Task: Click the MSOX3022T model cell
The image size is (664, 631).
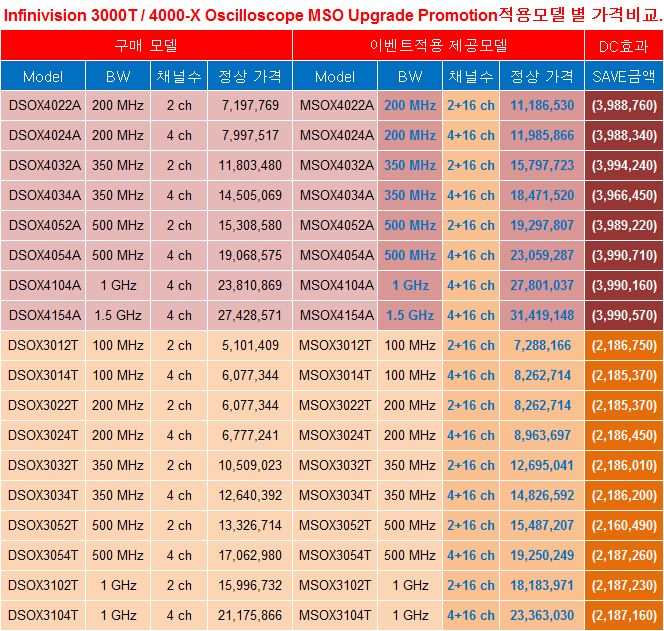Action: tap(335, 406)
